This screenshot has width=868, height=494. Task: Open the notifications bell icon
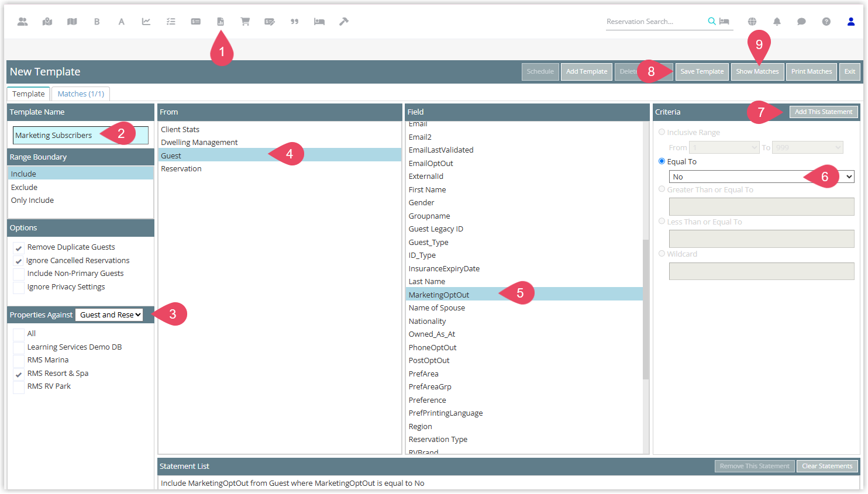tap(777, 22)
